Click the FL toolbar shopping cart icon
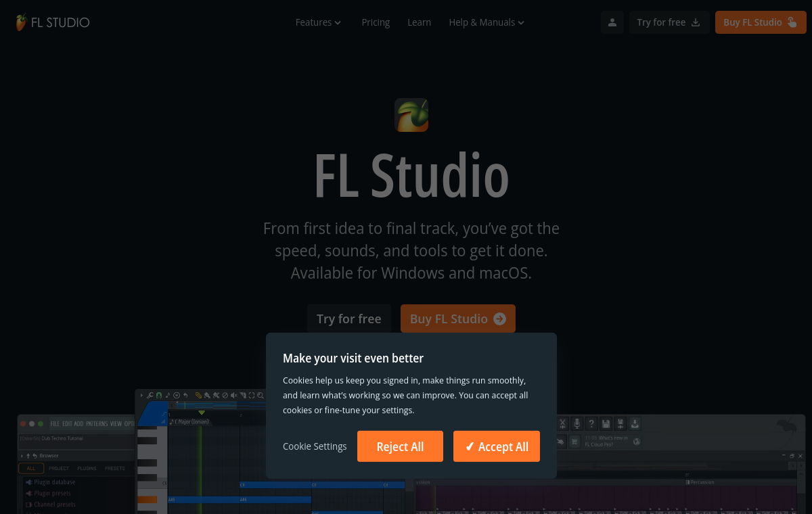812x514 pixels. click(574, 442)
